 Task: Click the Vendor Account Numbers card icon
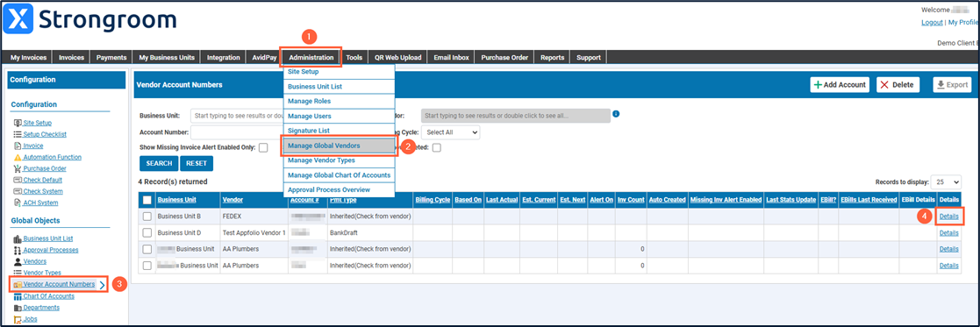point(18,285)
